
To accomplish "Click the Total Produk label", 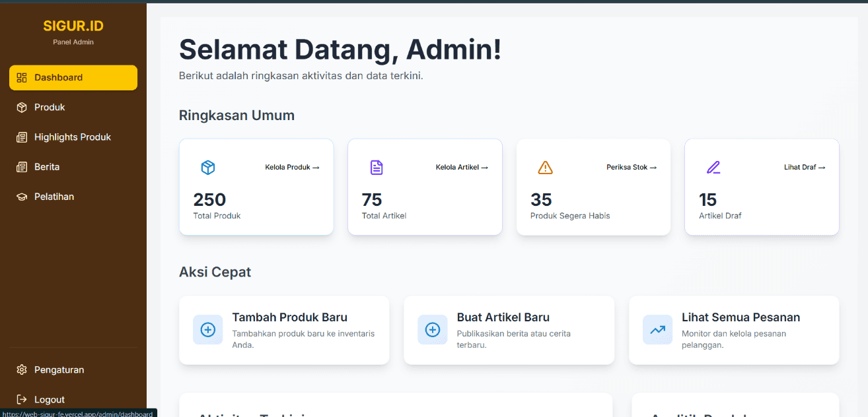I will (217, 216).
